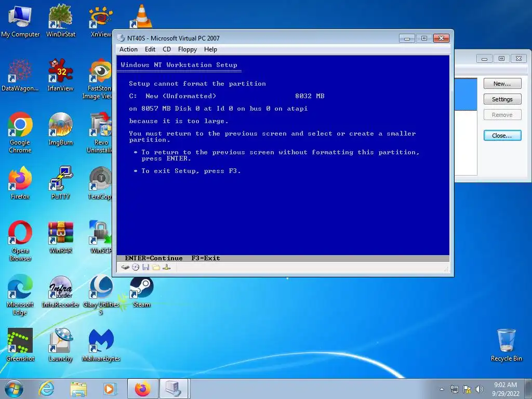532x399 pixels.
Task: Click the shared folder icon in Virtual PC status bar
Action: pyautogui.click(x=156, y=268)
